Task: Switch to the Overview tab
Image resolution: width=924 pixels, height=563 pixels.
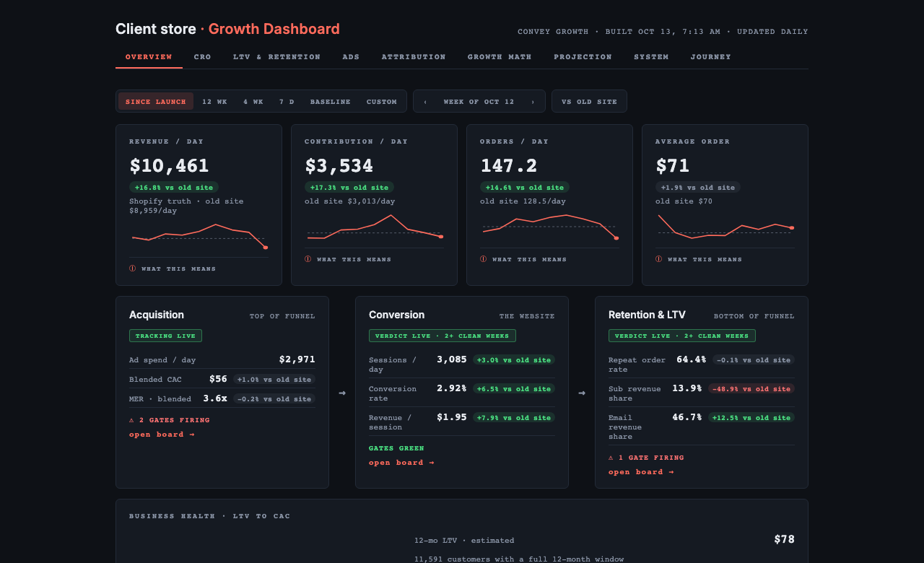Action: pyautogui.click(x=149, y=57)
